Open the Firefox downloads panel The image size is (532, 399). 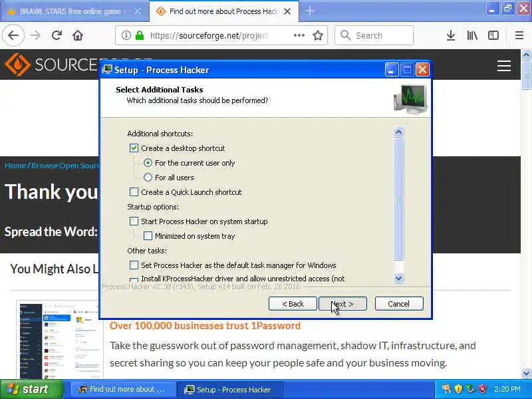pos(451,35)
